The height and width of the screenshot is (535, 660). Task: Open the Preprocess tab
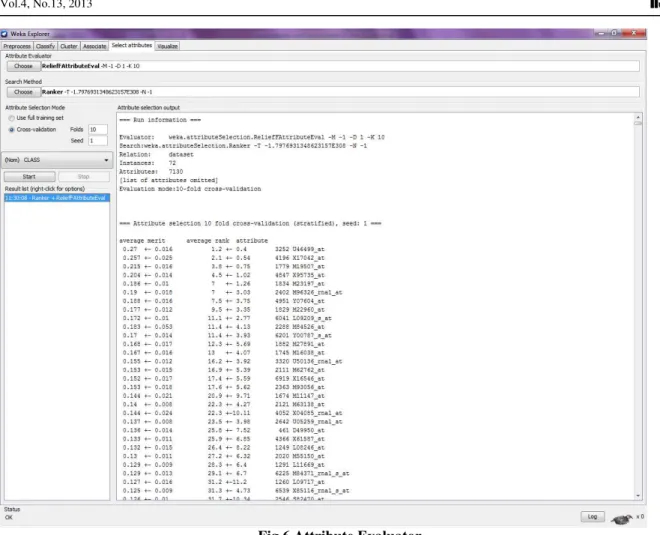pyautogui.click(x=17, y=46)
